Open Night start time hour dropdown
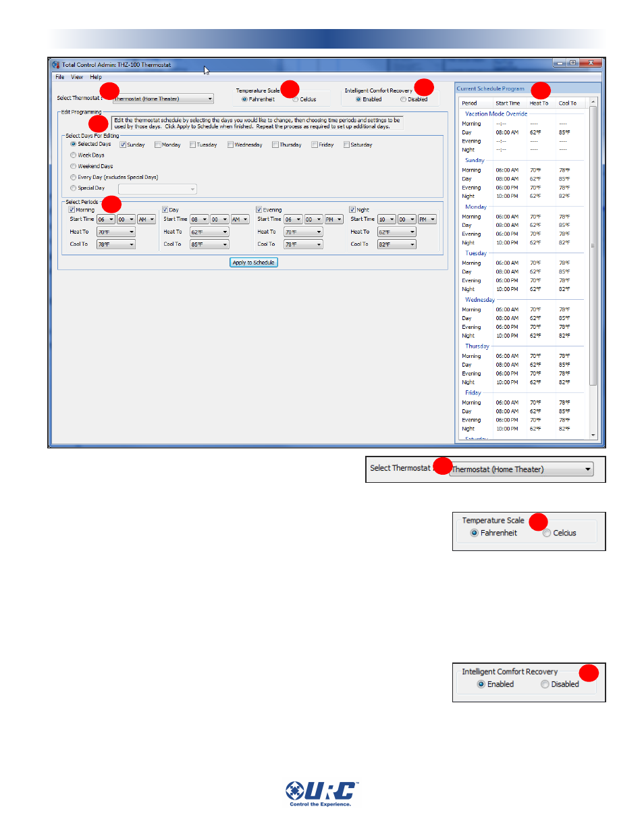Image resolution: width=644 pixels, height=834 pixels. 387,219
